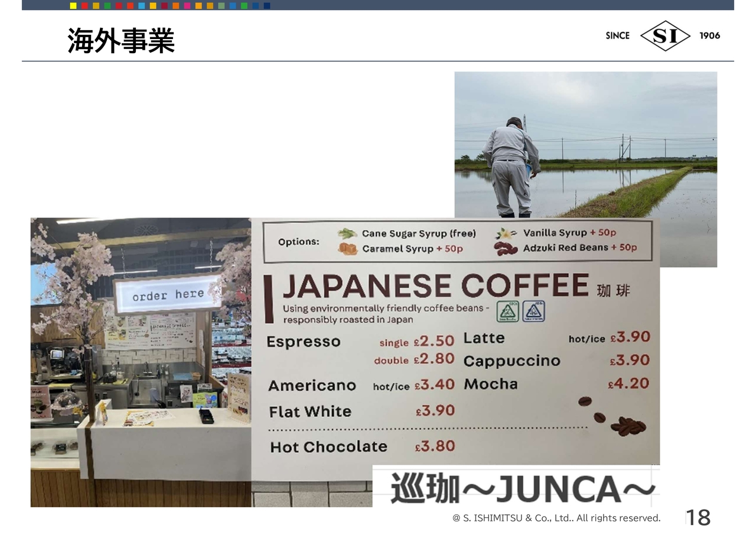Click the cane sugar syrup icon
The width and height of the screenshot is (756, 535).
click(x=347, y=234)
